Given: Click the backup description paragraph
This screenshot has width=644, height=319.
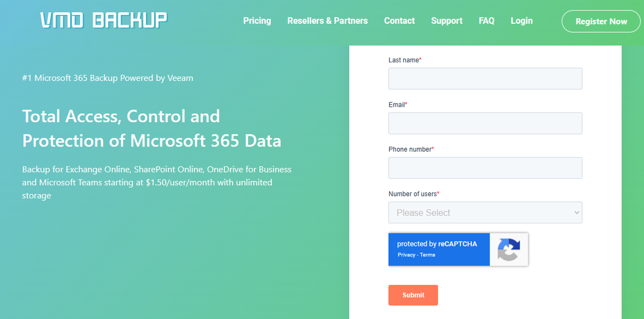Looking at the screenshot, I should point(157,183).
